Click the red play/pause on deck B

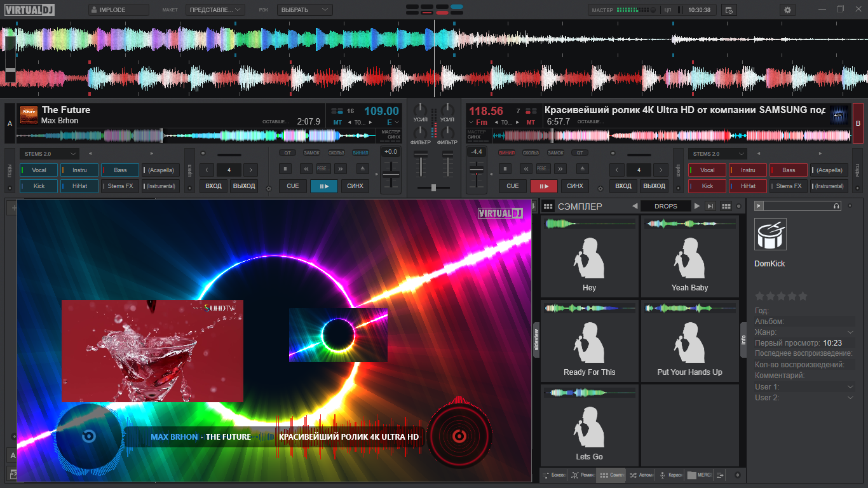(543, 186)
